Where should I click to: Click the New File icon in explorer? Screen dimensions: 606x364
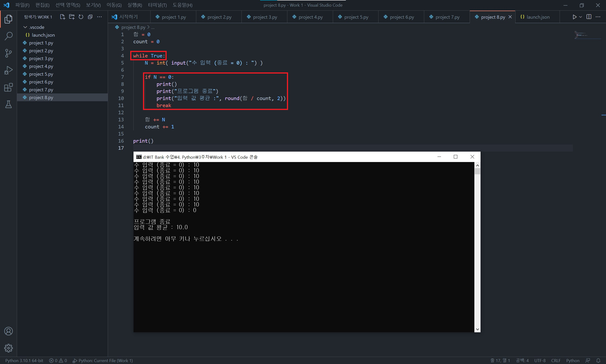pyautogui.click(x=62, y=17)
